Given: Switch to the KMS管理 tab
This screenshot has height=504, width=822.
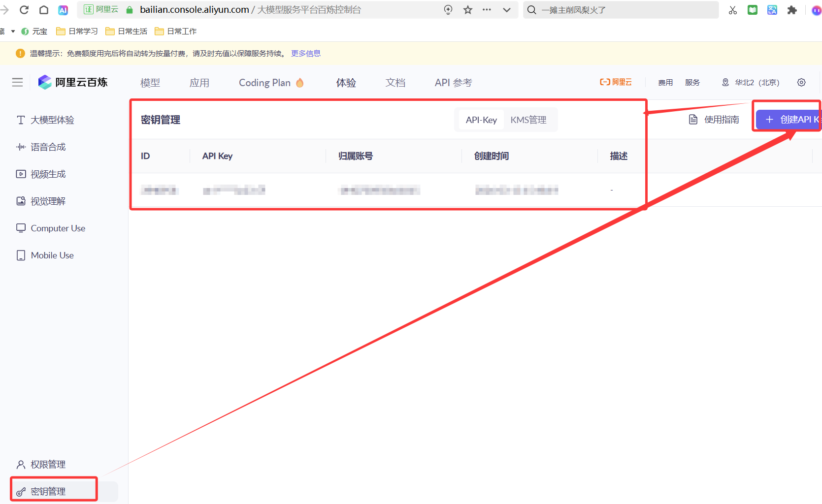Looking at the screenshot, I should click(529, 119).
